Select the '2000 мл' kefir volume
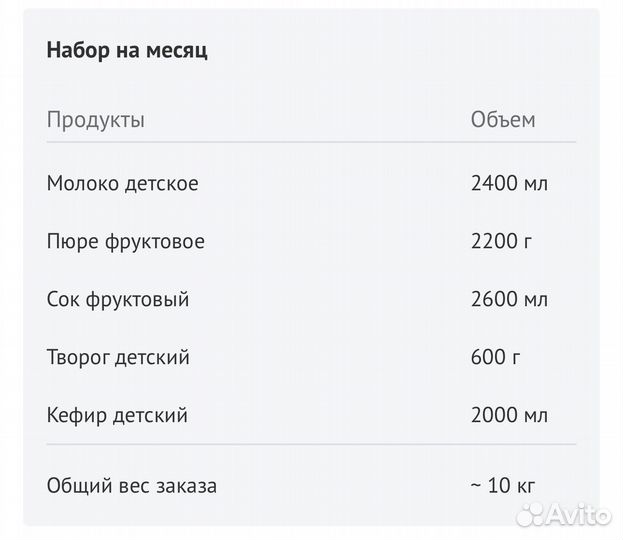The image size is (623, 540). [509, 415]
